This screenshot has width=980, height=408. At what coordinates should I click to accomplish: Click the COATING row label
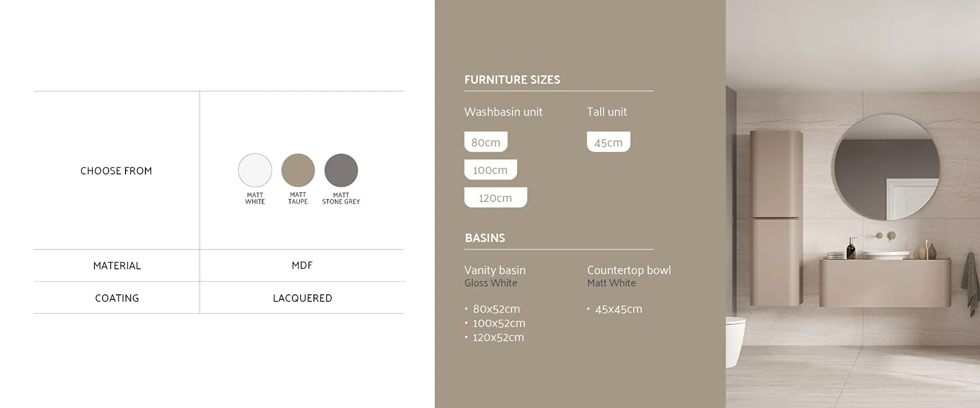coord(117,298)
